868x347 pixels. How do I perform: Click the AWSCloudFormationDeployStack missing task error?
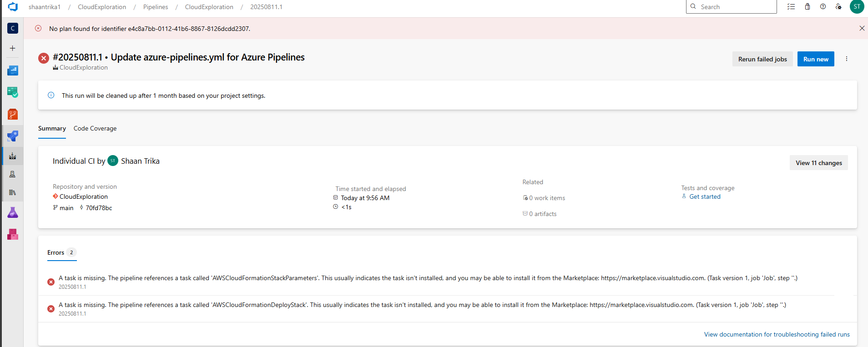pos(422,305)
